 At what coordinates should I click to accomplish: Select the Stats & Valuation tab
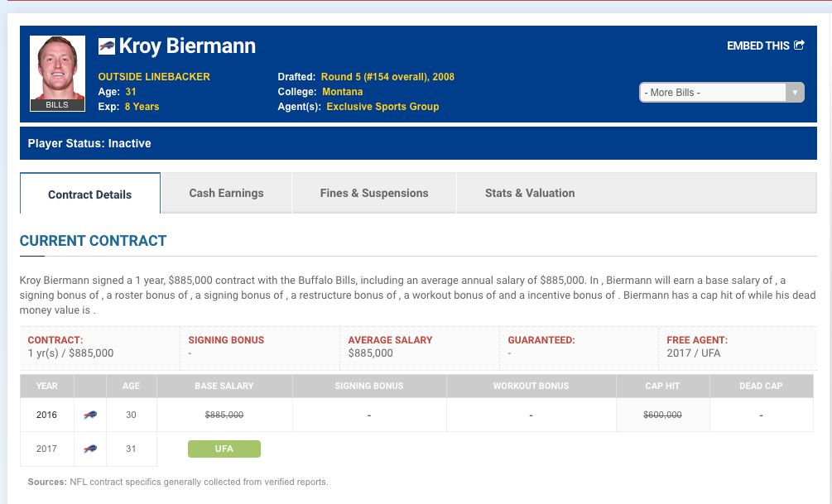point(530,193)
